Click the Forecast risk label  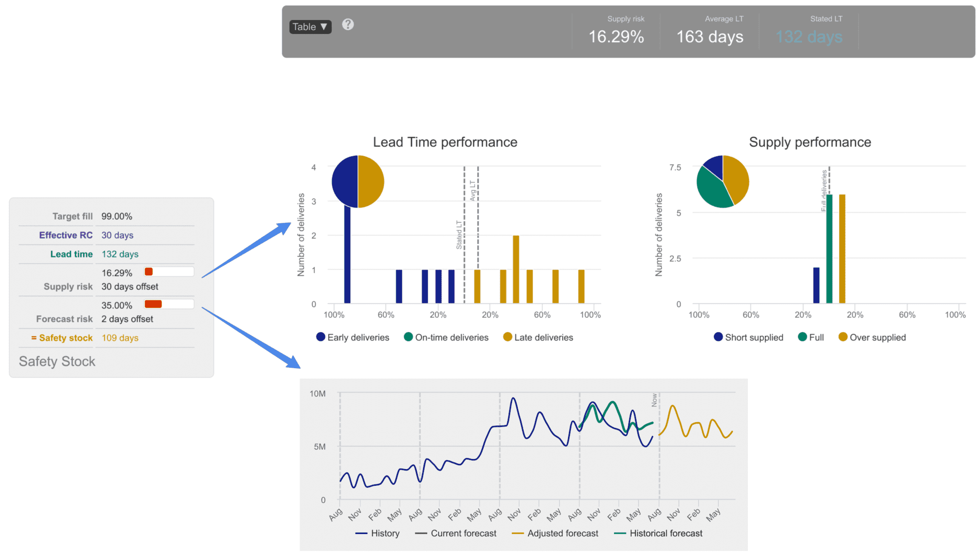tap(65, 319)
